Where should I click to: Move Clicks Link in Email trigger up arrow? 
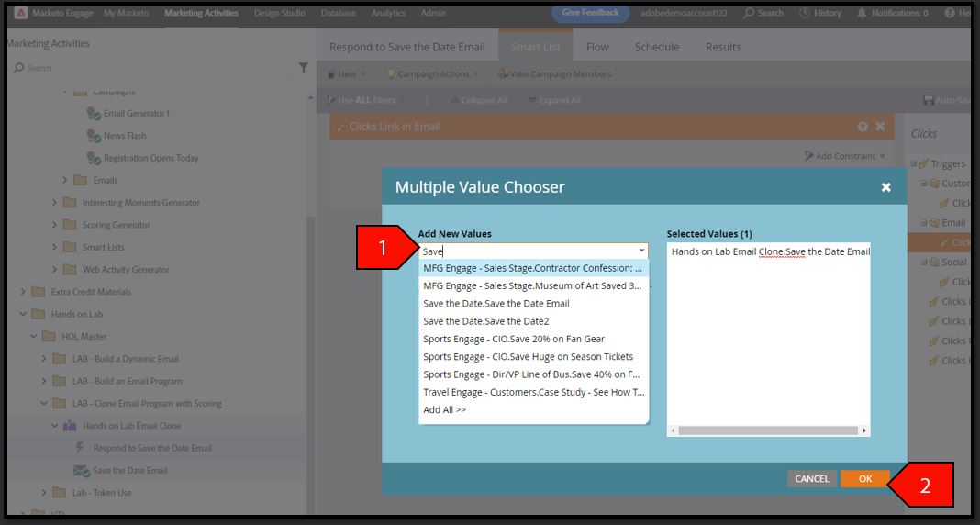click(863, 127)
